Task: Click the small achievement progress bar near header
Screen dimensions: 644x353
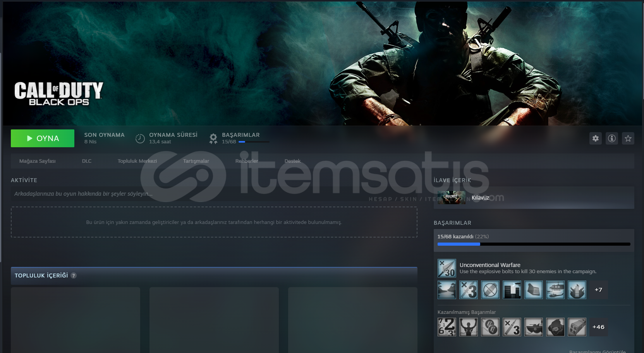Action: 254,142
